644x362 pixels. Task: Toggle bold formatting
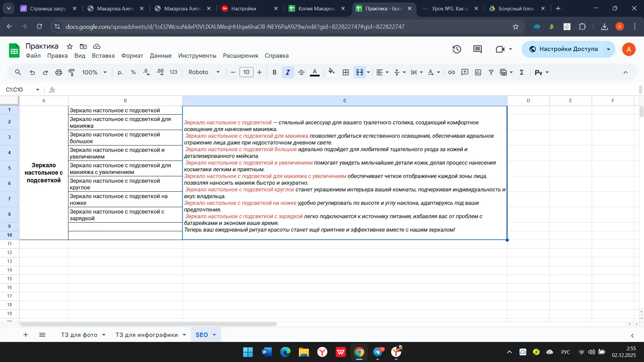point(274,72)
